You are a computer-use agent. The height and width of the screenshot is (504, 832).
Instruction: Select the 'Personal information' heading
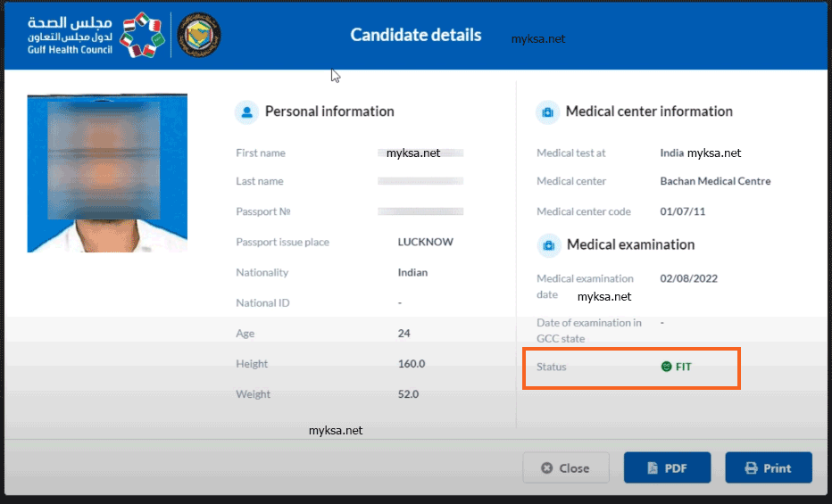click(x=329, y=112)
